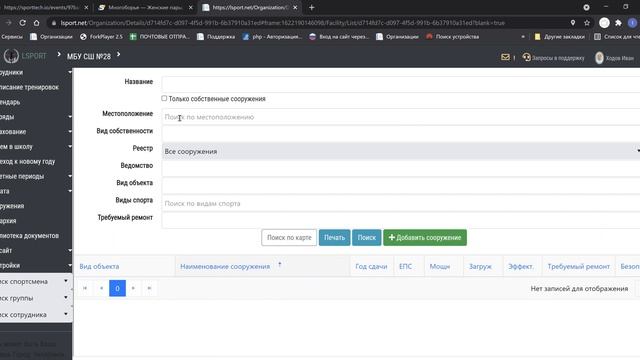Screen dimensions: 640x360
Task: Open support requests headset icon
Action: (527, 57)
